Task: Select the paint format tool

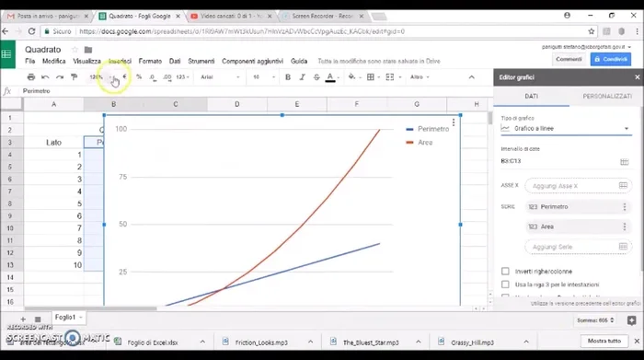Action: [x=75, y=76]
